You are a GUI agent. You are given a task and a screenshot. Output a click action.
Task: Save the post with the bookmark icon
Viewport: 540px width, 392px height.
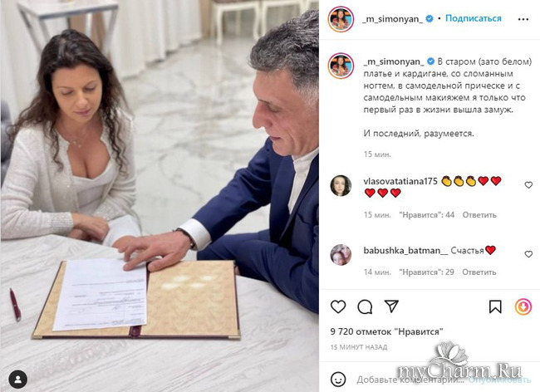[495, 306]
